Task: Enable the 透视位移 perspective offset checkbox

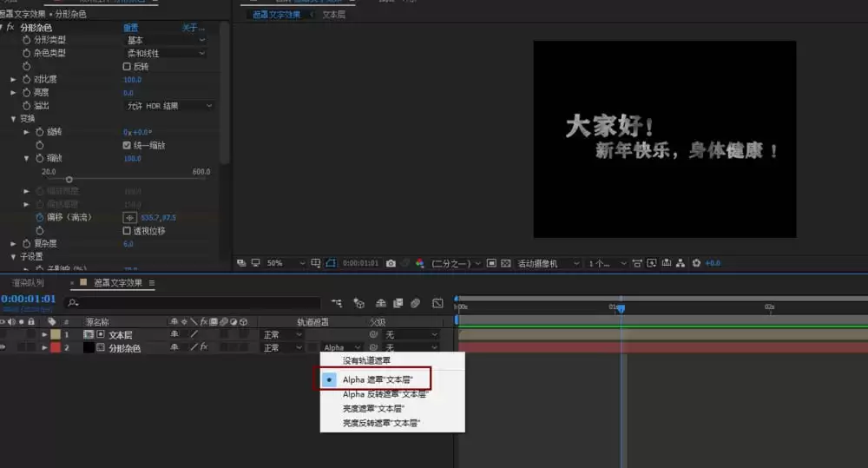Action: 127,230
